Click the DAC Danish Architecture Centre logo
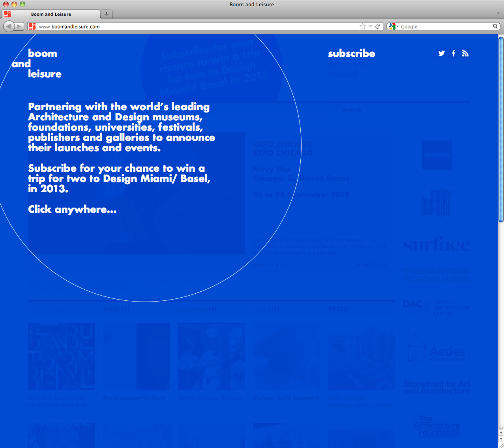Image resolution: width=504 pixels, height=448 pixels. 437,308
